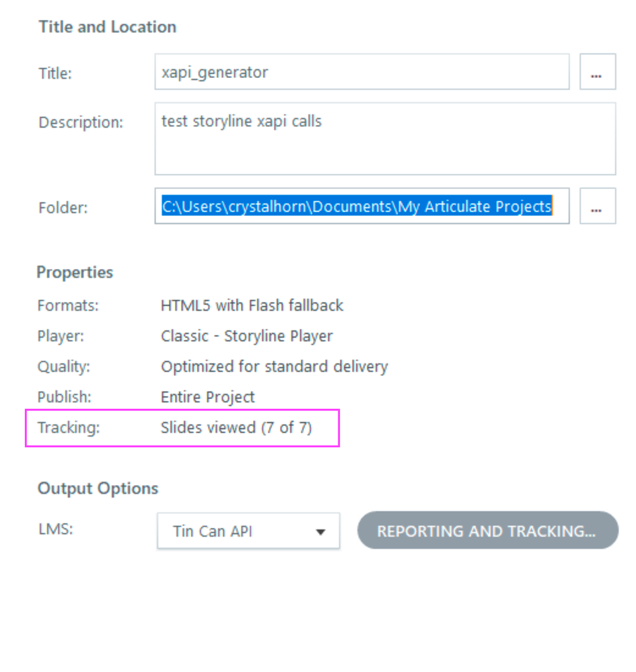Screen dimensions: 636x672
Task: Click the Properties section heading
Action: [75, 272]
